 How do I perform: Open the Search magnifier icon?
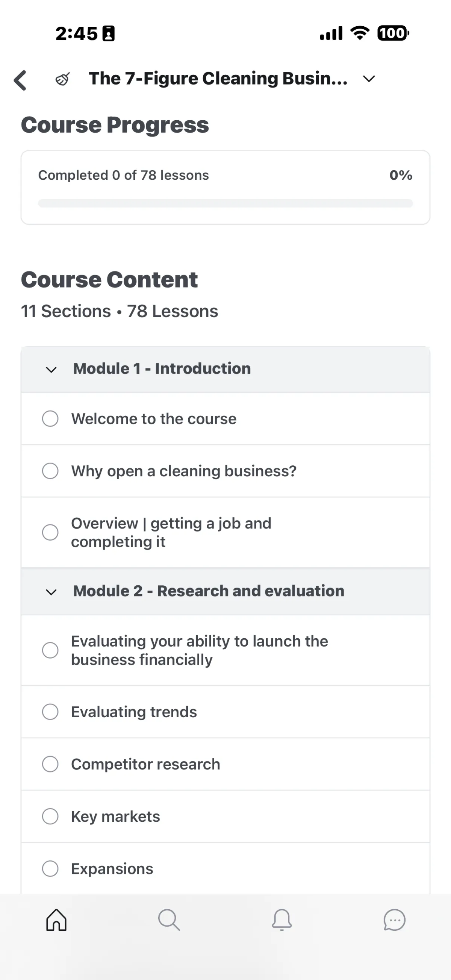pyautogui.click(x=169, y=920)
